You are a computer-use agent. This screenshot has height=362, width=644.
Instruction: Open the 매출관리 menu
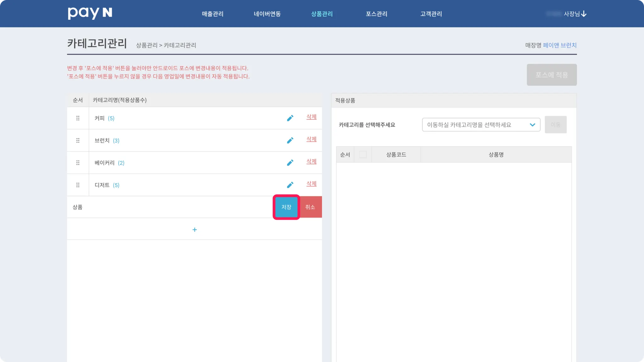tap(213, 14)
